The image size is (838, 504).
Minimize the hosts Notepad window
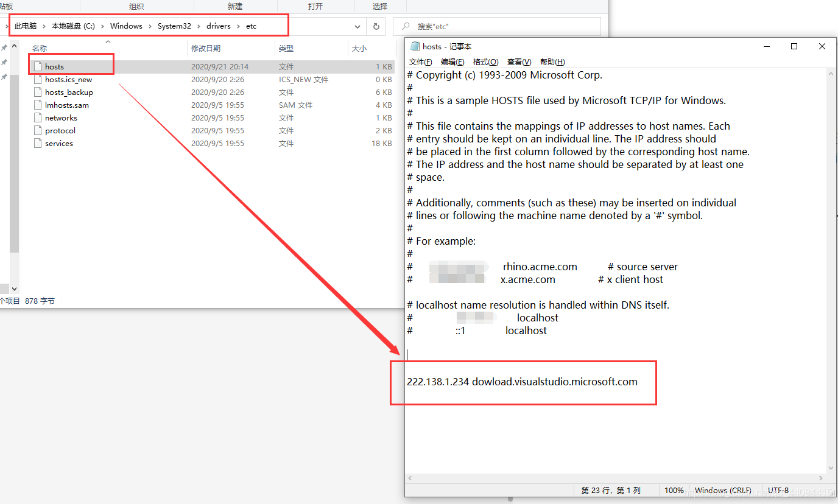click(x=766, y=46)
